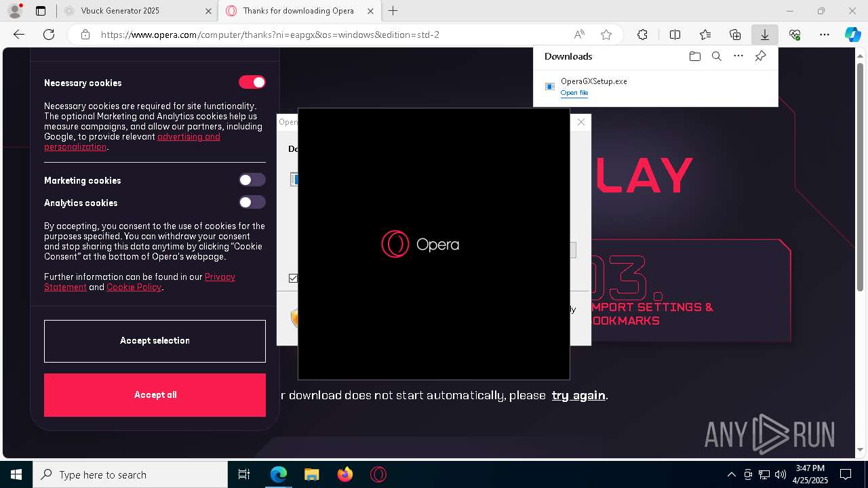Pin the Downloads panel

[760, 56]
